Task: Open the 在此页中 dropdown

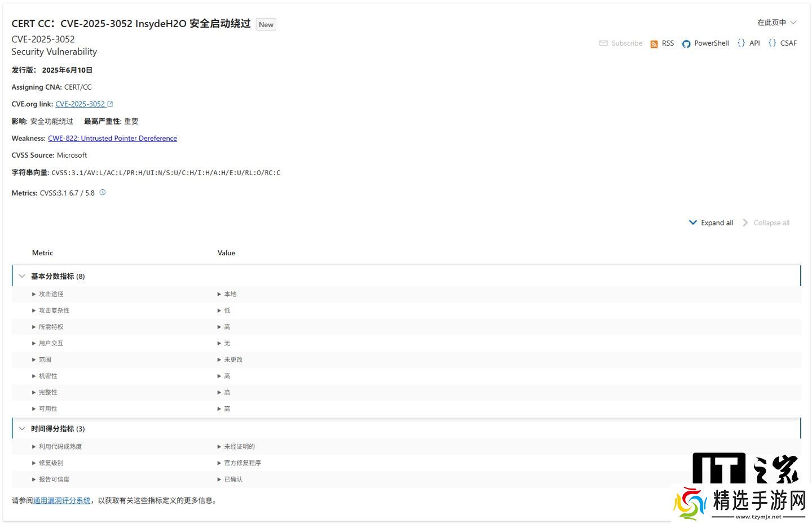Action: click(776, 23)
